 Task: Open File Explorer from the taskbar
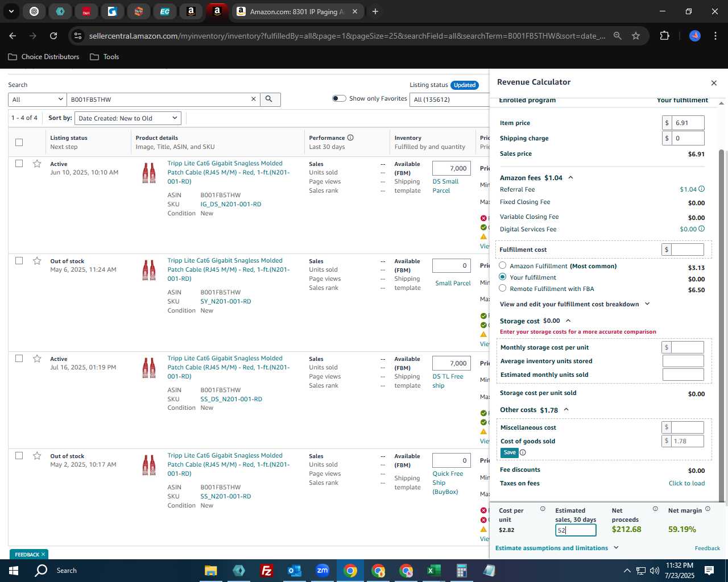point(210,571)
